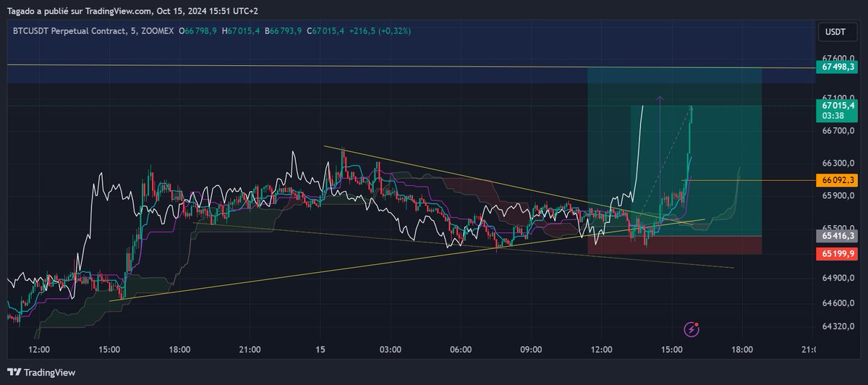Image resolution: width=868 pixels, height=385 pixels.
Task: Click the 67100,0 price axis tick
Action: (x=838, y=97)
